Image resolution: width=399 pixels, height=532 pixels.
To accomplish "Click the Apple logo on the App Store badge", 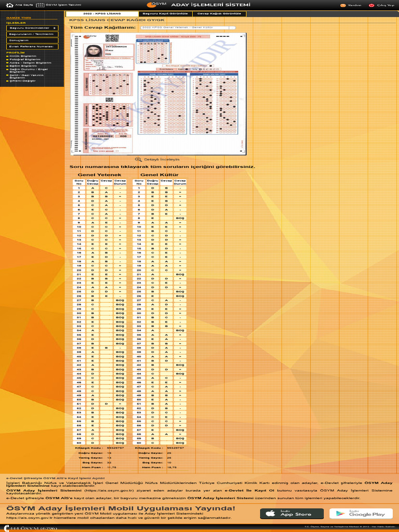I will pyautogui.click(x=270, y=513).
